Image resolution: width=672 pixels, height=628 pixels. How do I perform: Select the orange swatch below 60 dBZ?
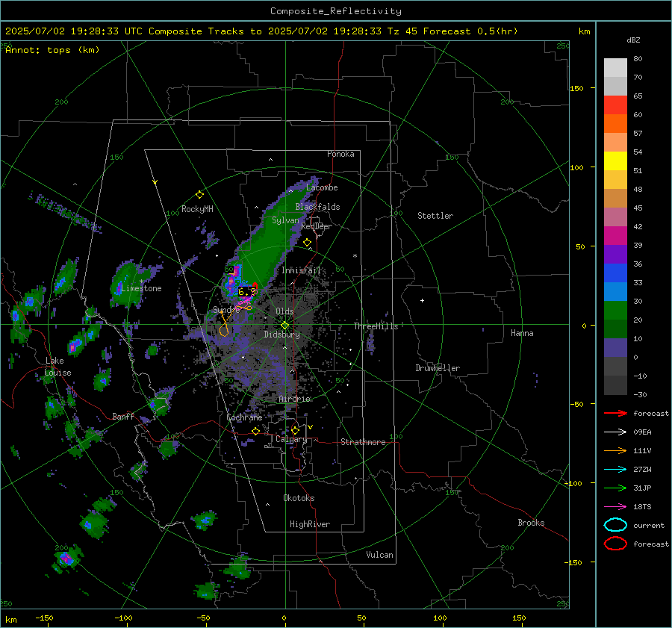tap(615, 123)
